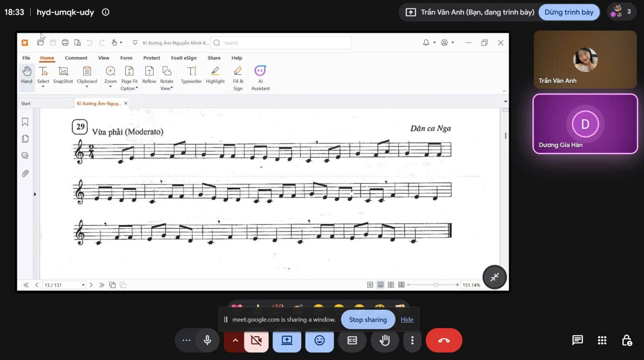Open the Fill & Sign tool
This screenshot has width=644, height=360.
point(238,78)
